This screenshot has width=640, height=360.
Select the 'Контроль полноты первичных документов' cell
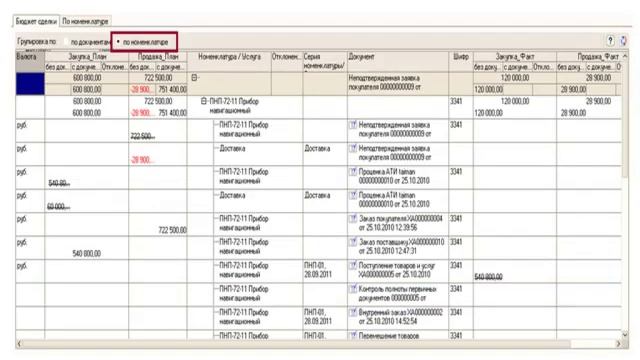(398, 294)
